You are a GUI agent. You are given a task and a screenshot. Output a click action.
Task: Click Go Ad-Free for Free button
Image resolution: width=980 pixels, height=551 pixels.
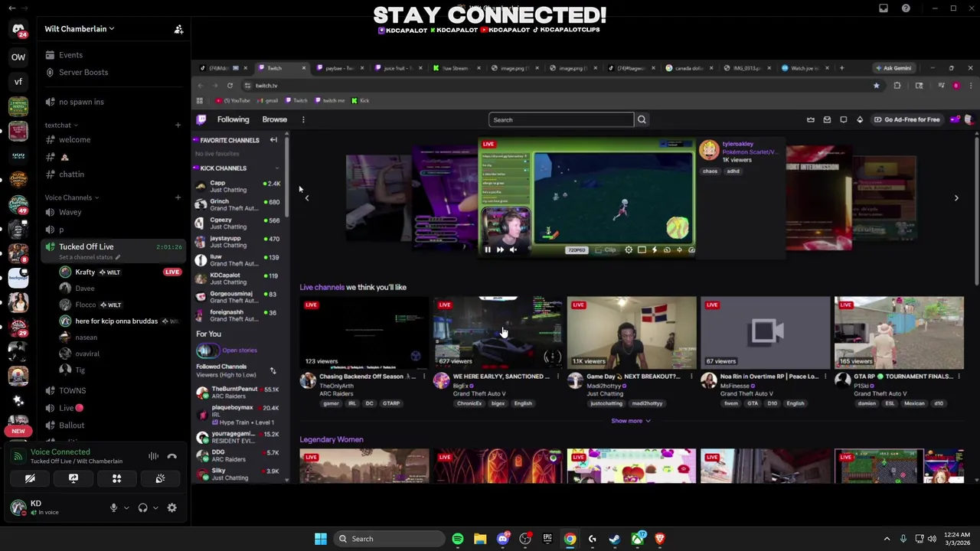[906, 119]
